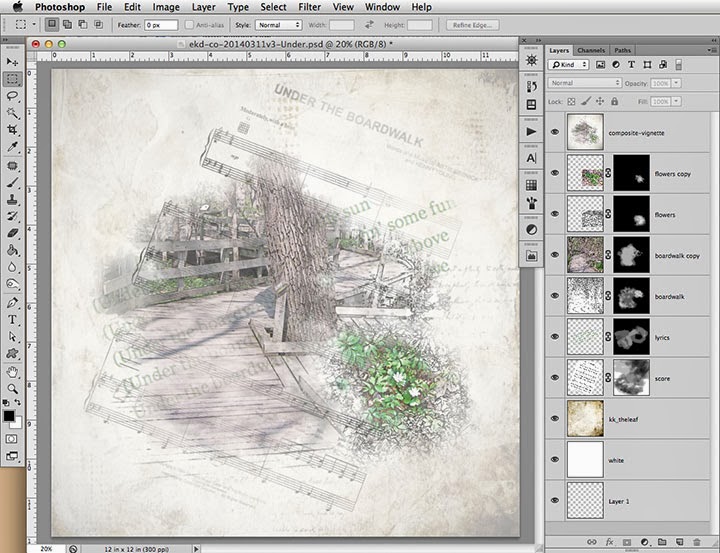Expand the collapsed panel dock arrows

tap(538, 40)
